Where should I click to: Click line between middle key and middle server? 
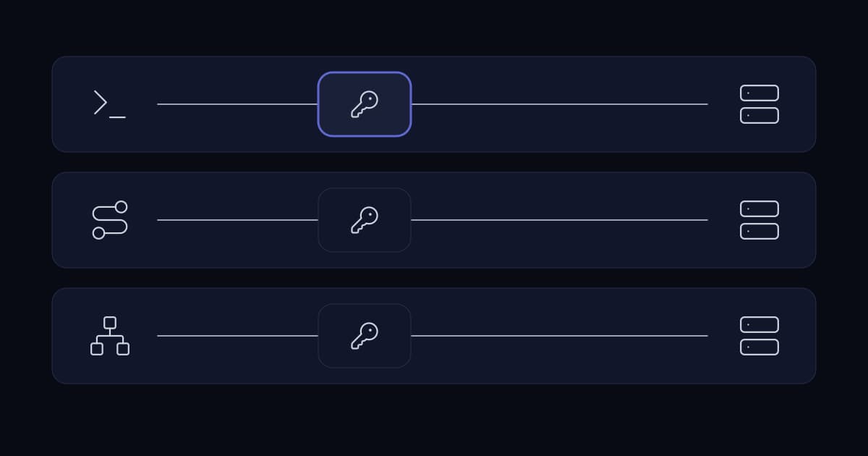559,220
